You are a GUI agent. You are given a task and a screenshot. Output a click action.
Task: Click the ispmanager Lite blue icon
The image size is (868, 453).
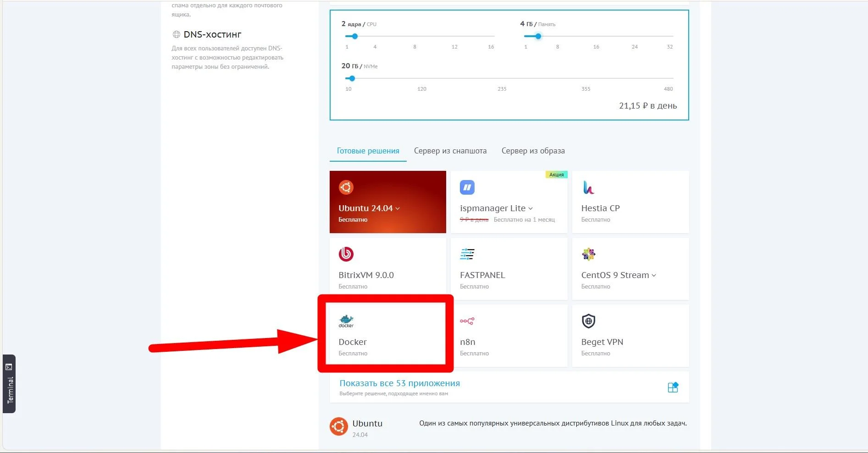(x=467, y=187)
